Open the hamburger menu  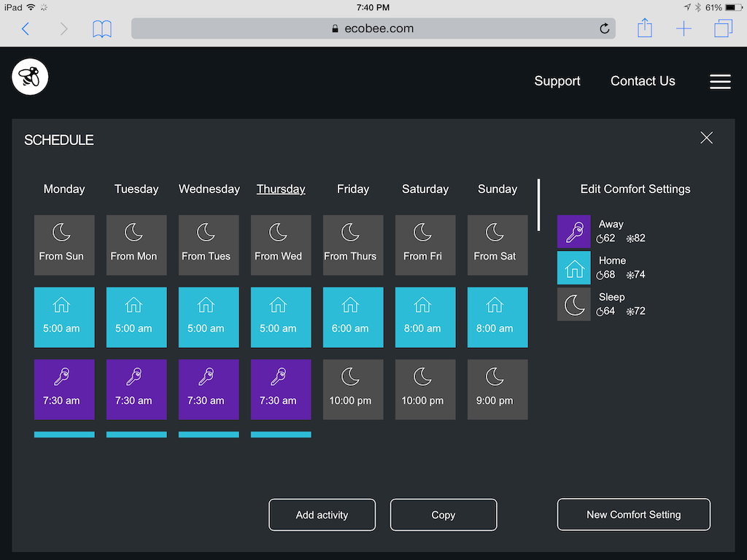click(x=720, y=82)
